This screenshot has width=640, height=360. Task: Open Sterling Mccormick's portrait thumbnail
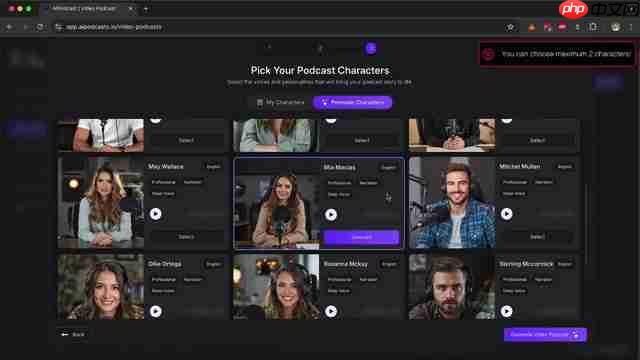click(452, 287)
